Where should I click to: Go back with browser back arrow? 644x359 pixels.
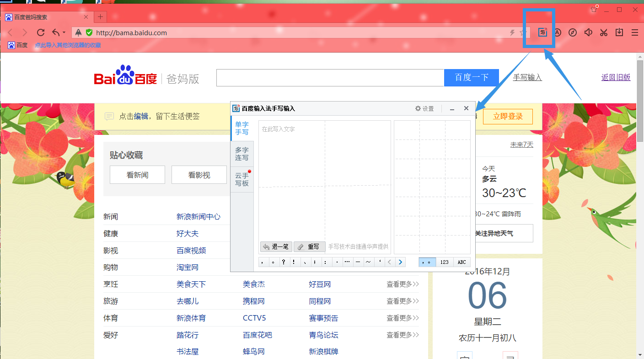click(x=11, y=32)
